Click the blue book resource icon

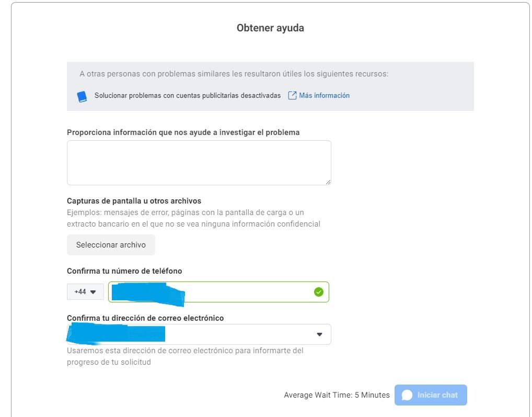(82, 96)
